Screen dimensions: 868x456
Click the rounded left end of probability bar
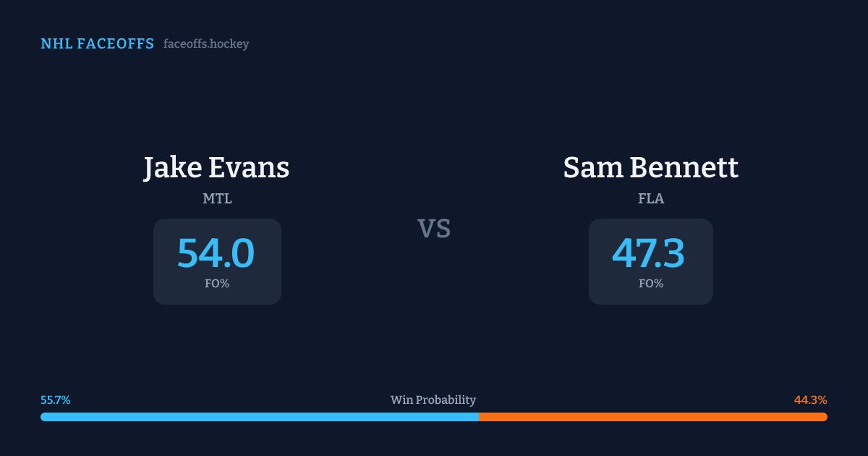(43, 417)
